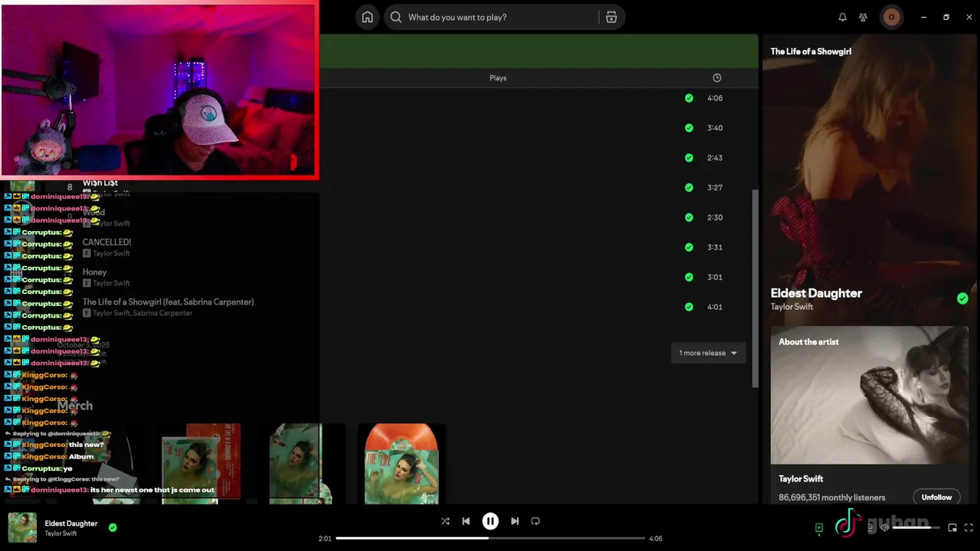980x551 pixels.
Task: Toggle saved check in the Now Playing side panel
Action: pos(962,298)
